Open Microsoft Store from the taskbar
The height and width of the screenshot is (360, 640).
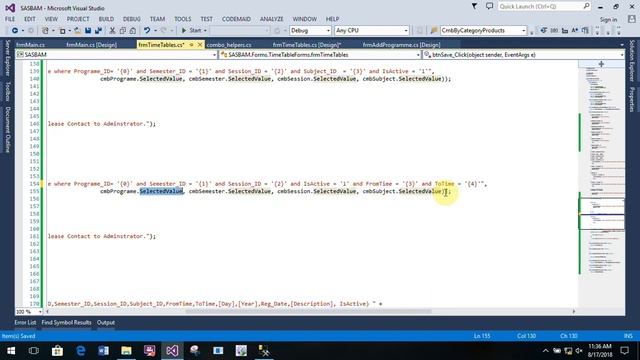57,351
